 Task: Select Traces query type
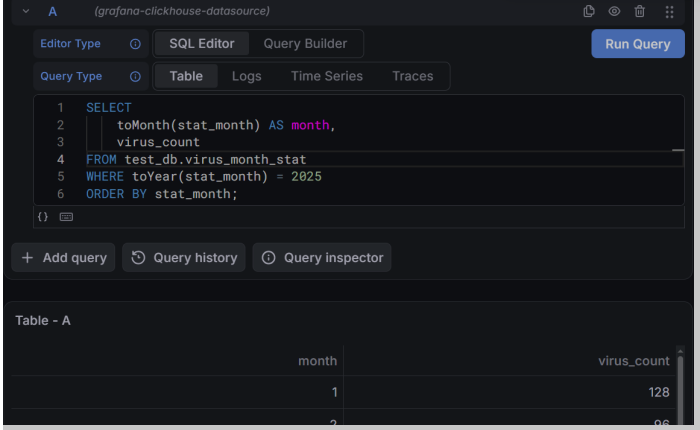[x=412, y=76]
